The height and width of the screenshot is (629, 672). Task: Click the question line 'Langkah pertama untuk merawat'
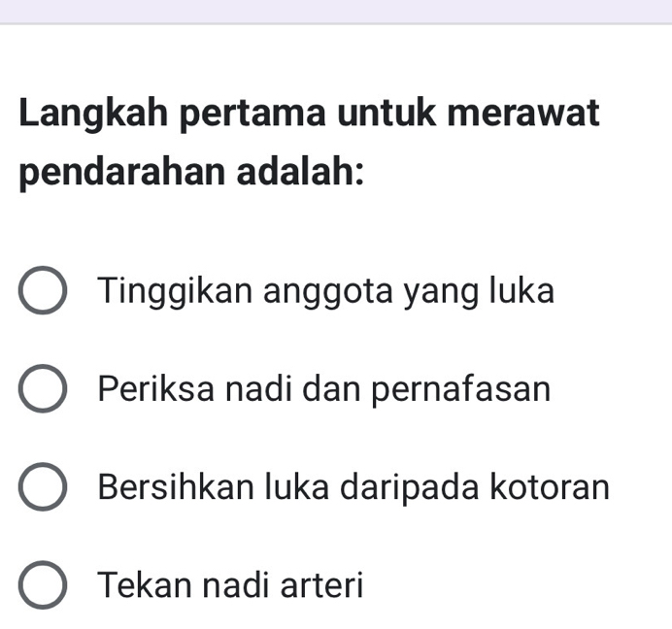(x=310, y=116)
